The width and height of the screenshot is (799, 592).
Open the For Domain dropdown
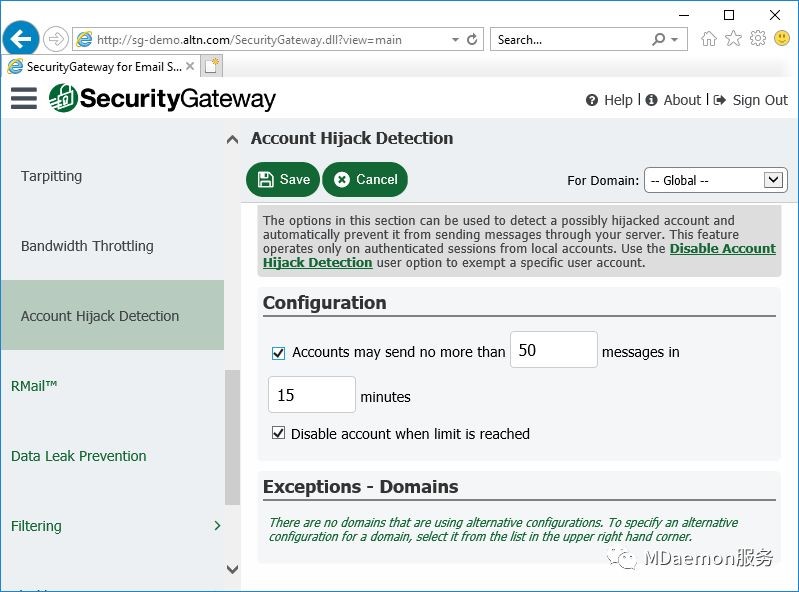pos(715,180)
